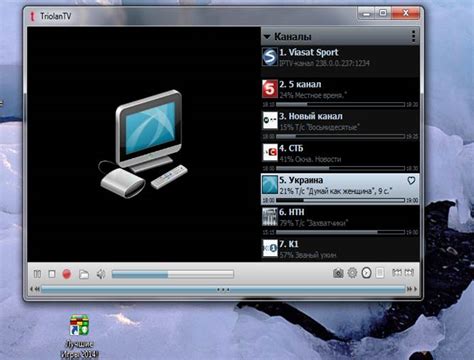Click the clock schedule icon
Viewport: 474px width, 360px height.
pyautogui.click(x=366, y=273)
